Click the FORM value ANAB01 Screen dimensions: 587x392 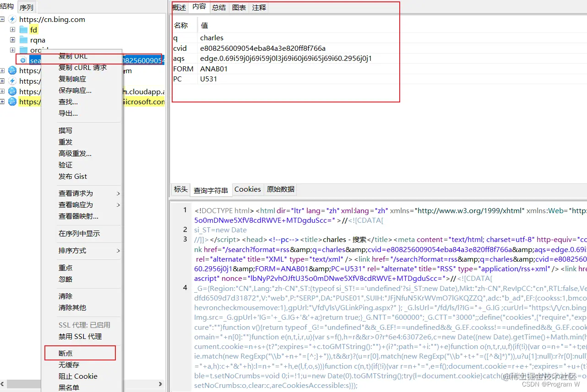point(214,69)
